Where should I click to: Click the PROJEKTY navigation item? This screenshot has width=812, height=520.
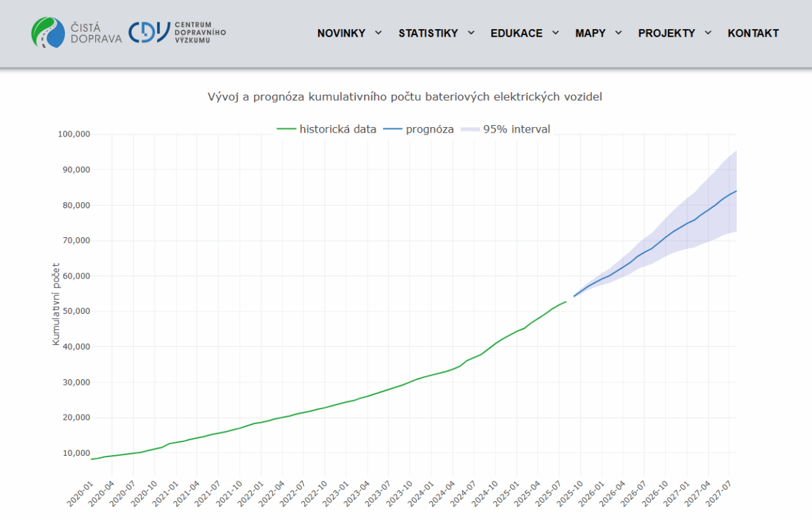click(x=666, y=33)
